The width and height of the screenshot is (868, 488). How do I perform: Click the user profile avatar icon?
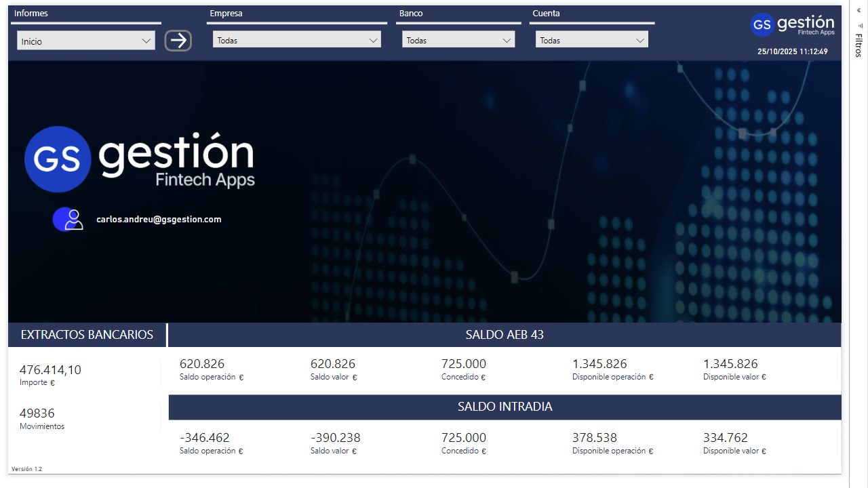coord(68,219)
